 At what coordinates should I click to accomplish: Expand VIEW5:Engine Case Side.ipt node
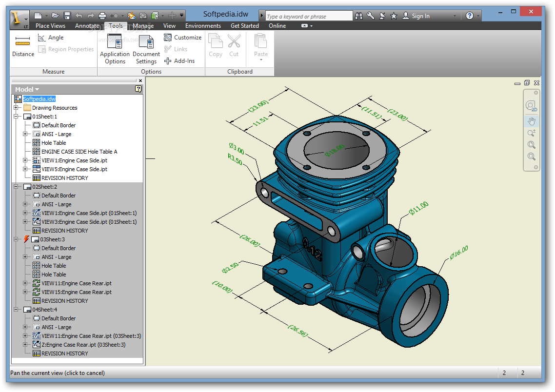[x=25, y=169]
